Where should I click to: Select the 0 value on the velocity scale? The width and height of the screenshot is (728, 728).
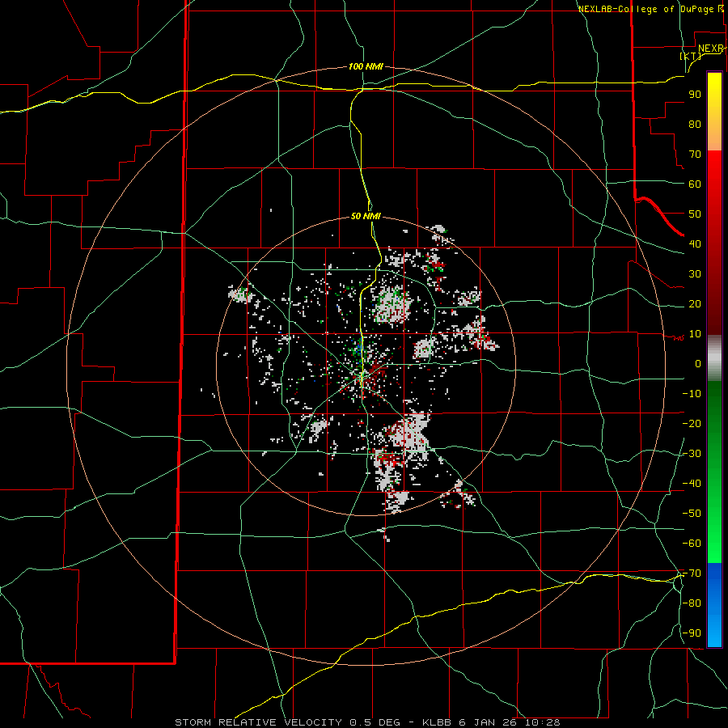[698, 364]
